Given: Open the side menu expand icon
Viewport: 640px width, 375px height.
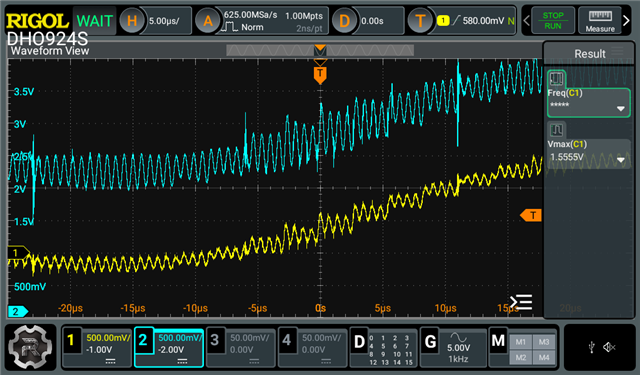Looking at the screenshot, I should [x=521, y=302].
